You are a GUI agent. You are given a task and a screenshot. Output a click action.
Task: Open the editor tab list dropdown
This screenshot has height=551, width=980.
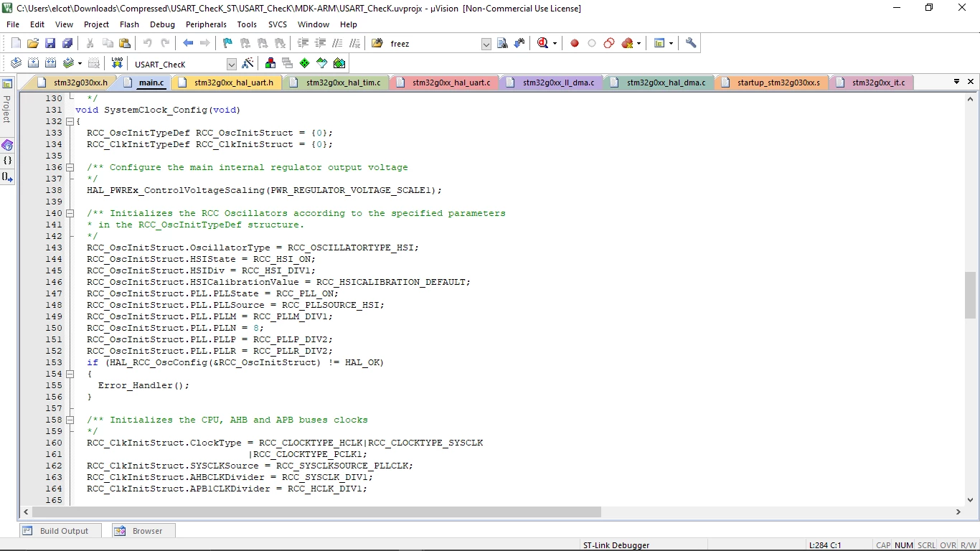[x=957, y=82]
